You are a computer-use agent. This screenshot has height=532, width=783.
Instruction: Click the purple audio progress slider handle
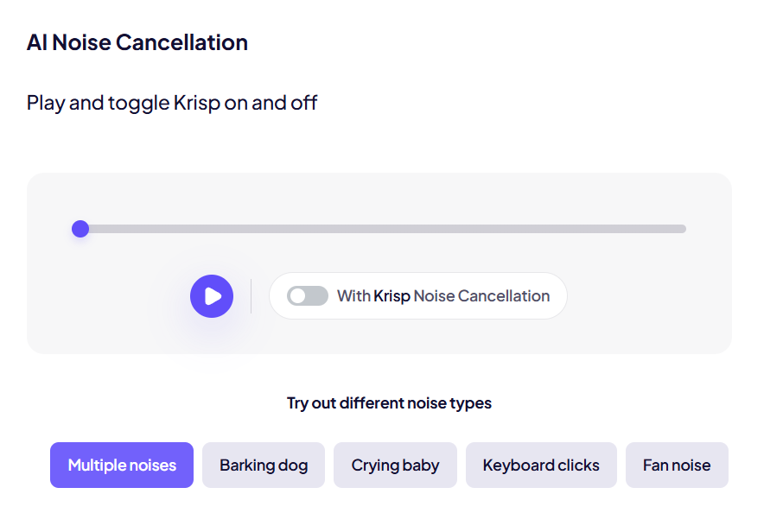click(80, 229)
